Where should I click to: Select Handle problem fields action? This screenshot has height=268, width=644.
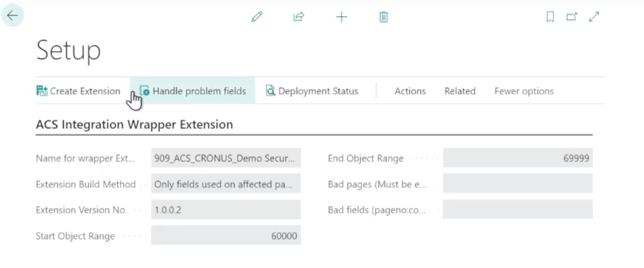pyautogui.click(x=194, y=91)
